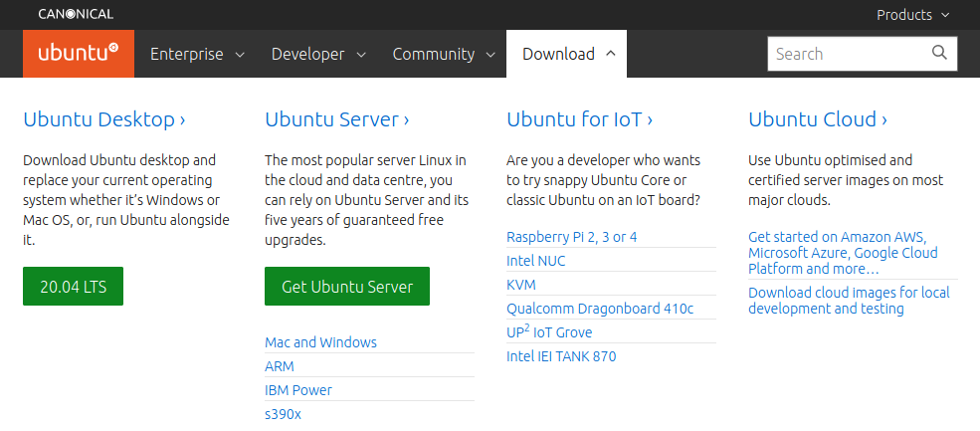Open the Ubuntu Server heading link
This screenshot has width=980, height=431.
[337, 118]
